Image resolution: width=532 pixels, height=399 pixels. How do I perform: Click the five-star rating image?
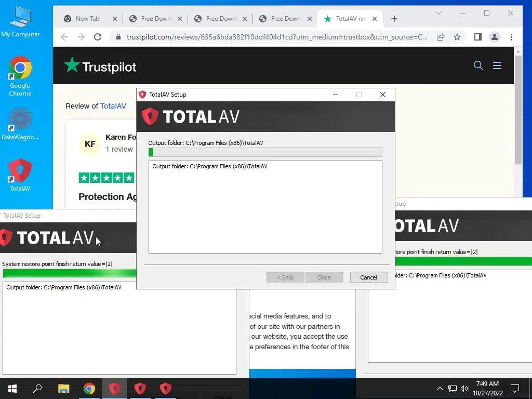(107, 178)
